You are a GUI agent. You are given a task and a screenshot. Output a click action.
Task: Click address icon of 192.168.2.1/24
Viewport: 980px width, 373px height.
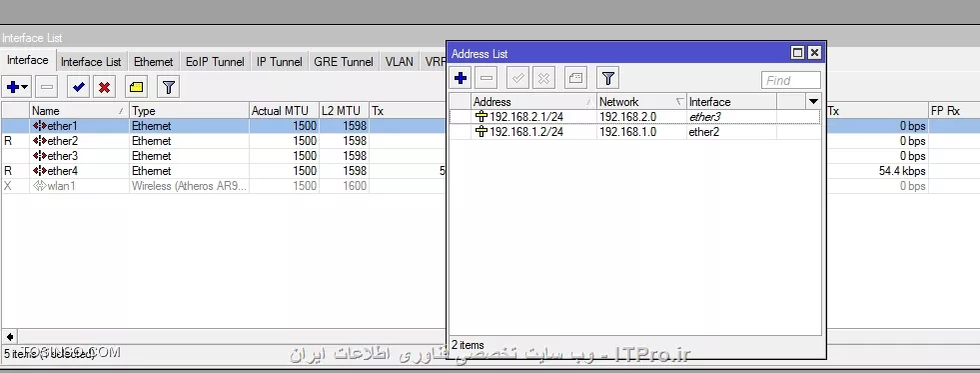pyautogui.click(x=482, y=116)
